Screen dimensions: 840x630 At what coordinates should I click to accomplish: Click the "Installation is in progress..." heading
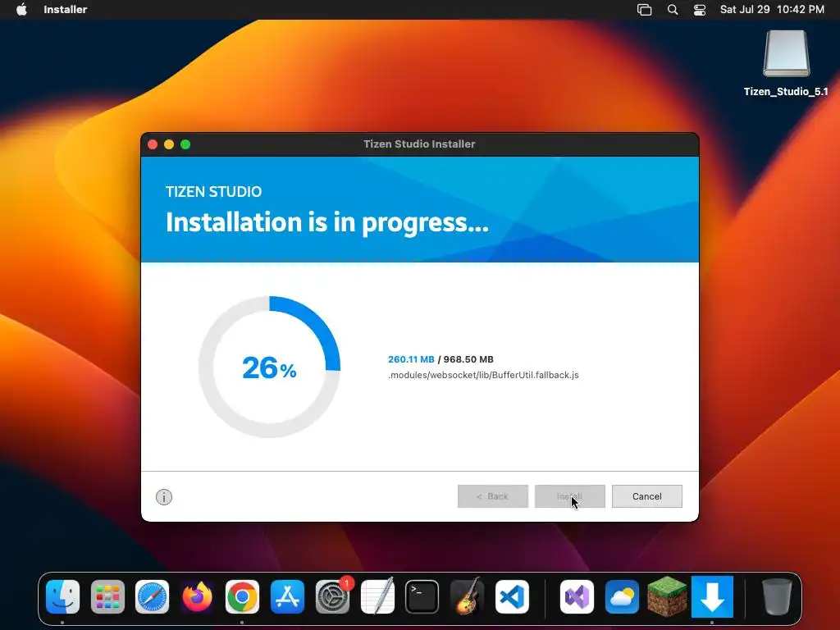pyautogui.click(x=326, y=222)
